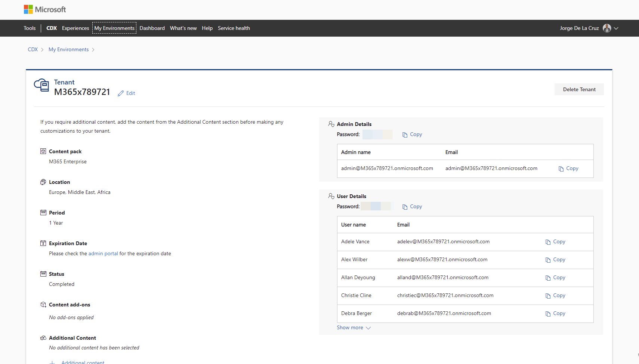Viewport: 639px width, 364px height.
Task: Copy Allan Deyoung's email
Action: 555,278
